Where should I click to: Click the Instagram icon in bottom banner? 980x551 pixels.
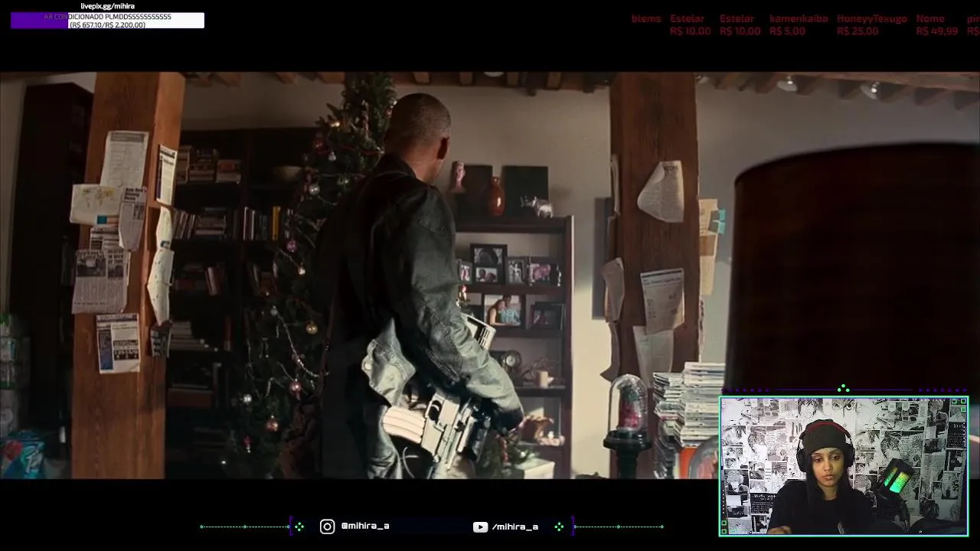click(327, 527)
